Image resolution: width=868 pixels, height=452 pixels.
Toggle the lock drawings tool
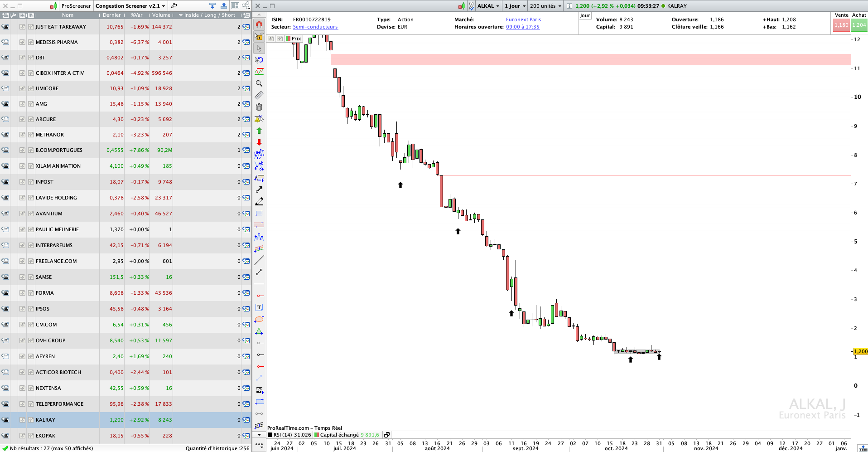click(259, 36)
